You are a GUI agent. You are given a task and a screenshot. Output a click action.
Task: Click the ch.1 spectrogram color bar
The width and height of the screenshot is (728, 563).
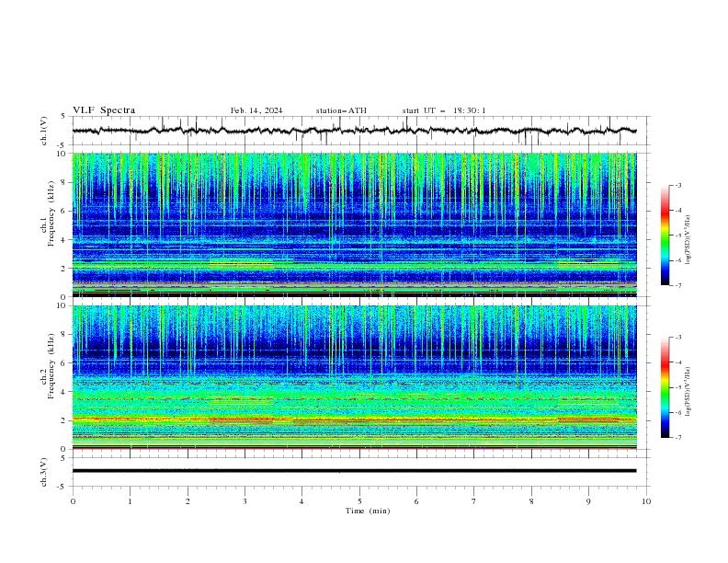[665, 236]
